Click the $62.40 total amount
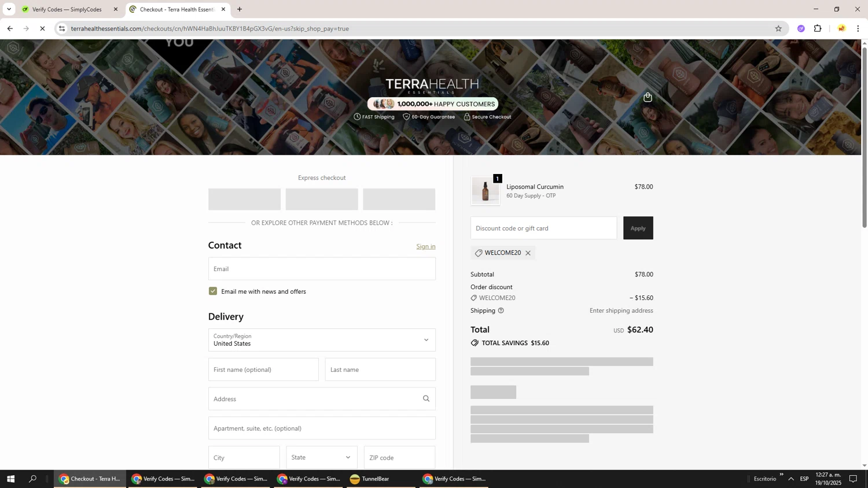Screen dimensions: 868x488 tap(640, 330)
